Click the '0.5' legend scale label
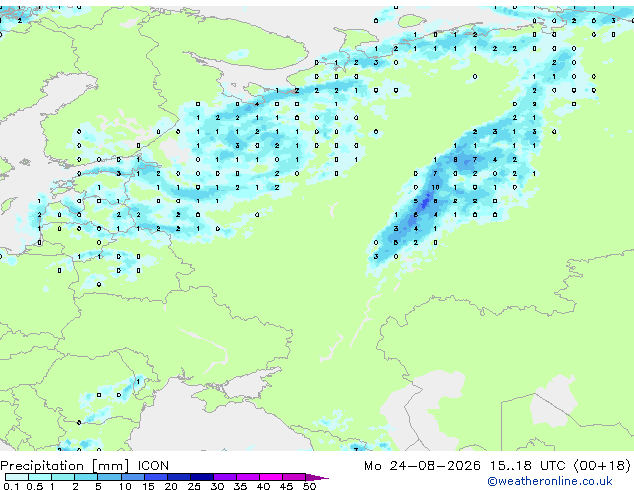Image resolution: width=634 pixels, height=490 pixels. 34,486
